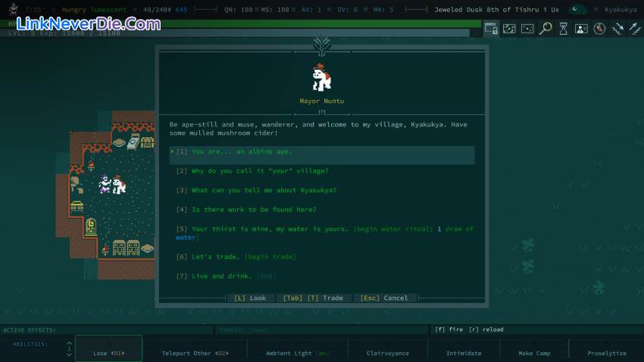Select 'Let's trade' dialogue option
Image resolution: width=644 pixels, height=362 pixels.
(217, 257)
